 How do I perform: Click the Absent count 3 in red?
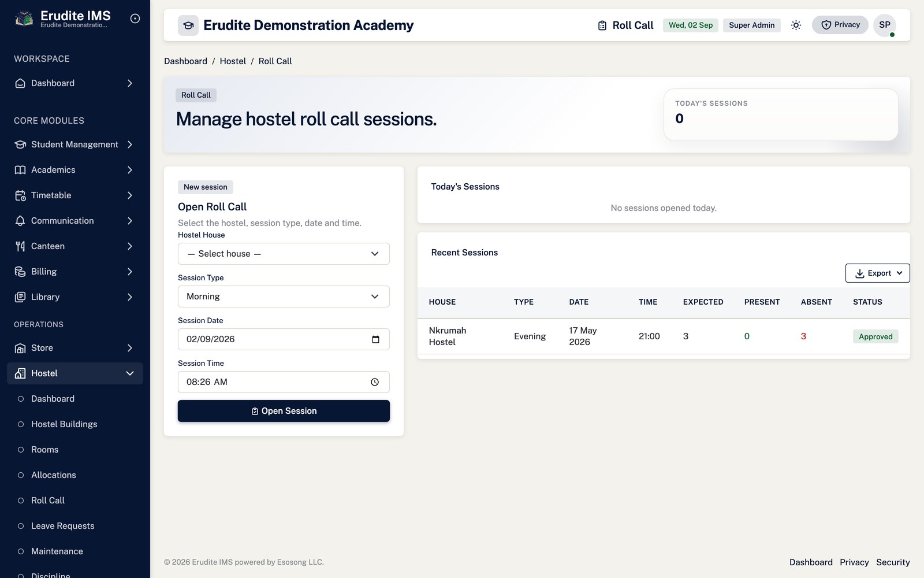click(x=803, y=336)
